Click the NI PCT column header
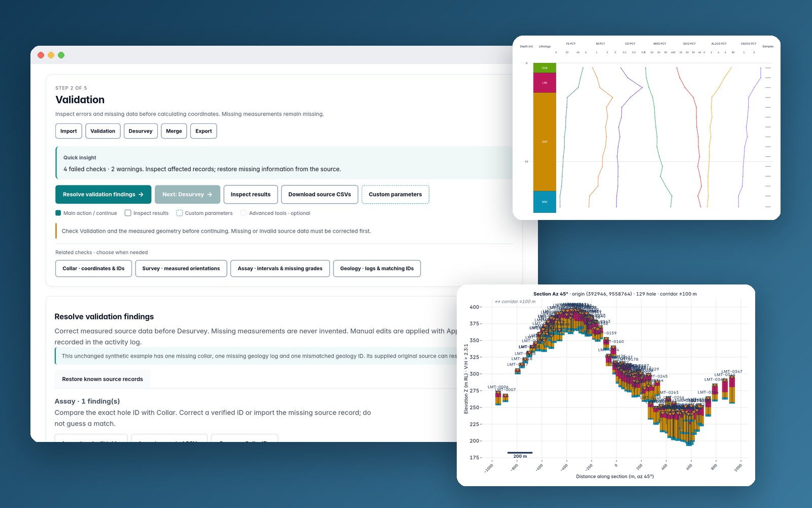Image resolution: width=812 pixels, height=508 pixels. (600, 44)
